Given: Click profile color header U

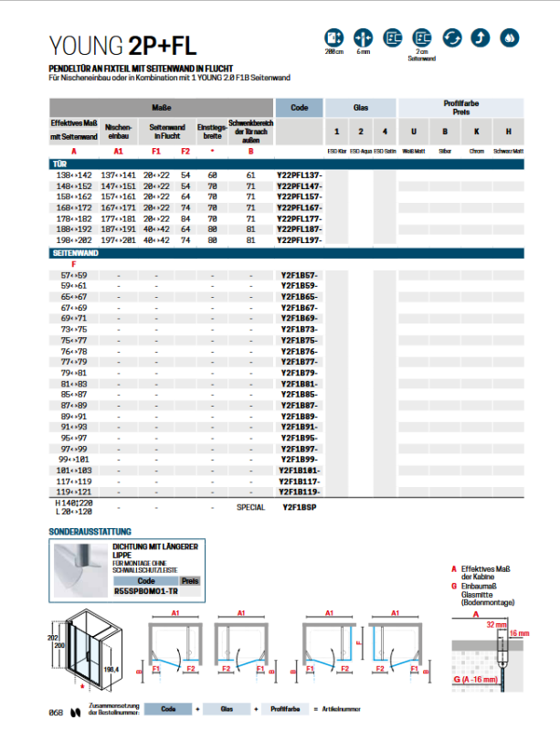Looking at the screenshot, I should point(414,132).
